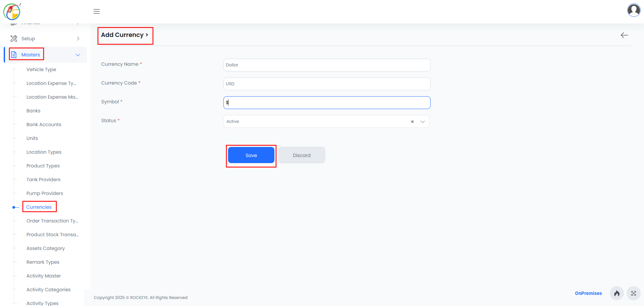Open the user profile avatar
This screenshot has height=306, width=644.
(634, 10)
